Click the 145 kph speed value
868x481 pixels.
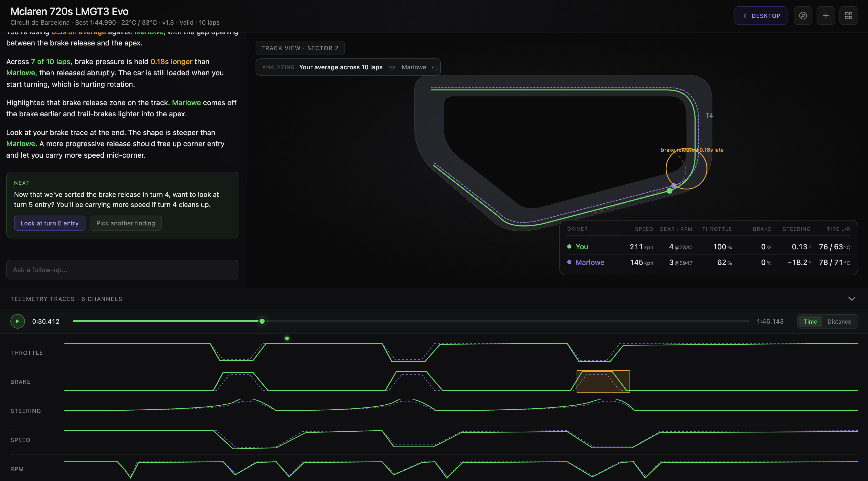pyautogui.click(x=641, y=262)
